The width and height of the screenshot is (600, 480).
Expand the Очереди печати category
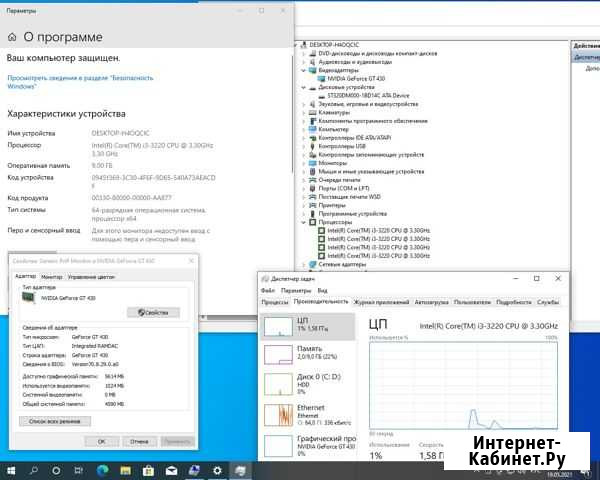pyautogui.click(x=304, y=180)
